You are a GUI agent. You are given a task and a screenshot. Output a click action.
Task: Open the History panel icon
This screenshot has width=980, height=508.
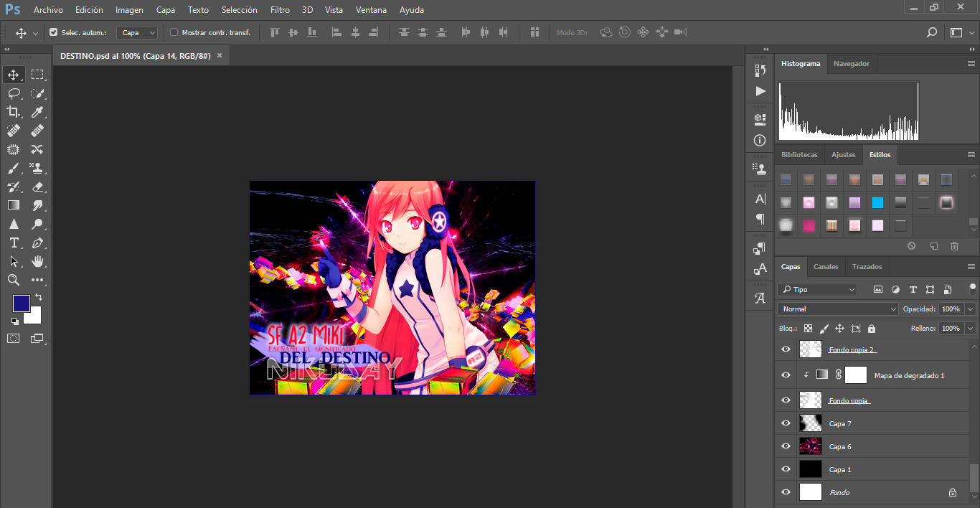(x=760, y=70)
